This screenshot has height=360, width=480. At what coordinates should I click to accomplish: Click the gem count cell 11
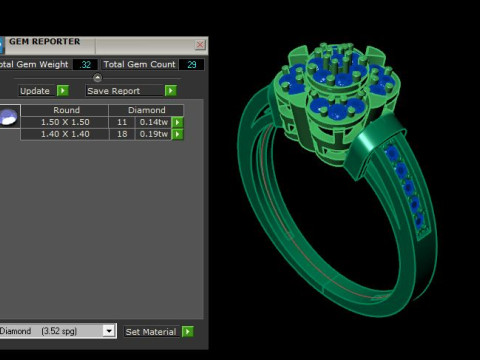click(x=122, y=122)
